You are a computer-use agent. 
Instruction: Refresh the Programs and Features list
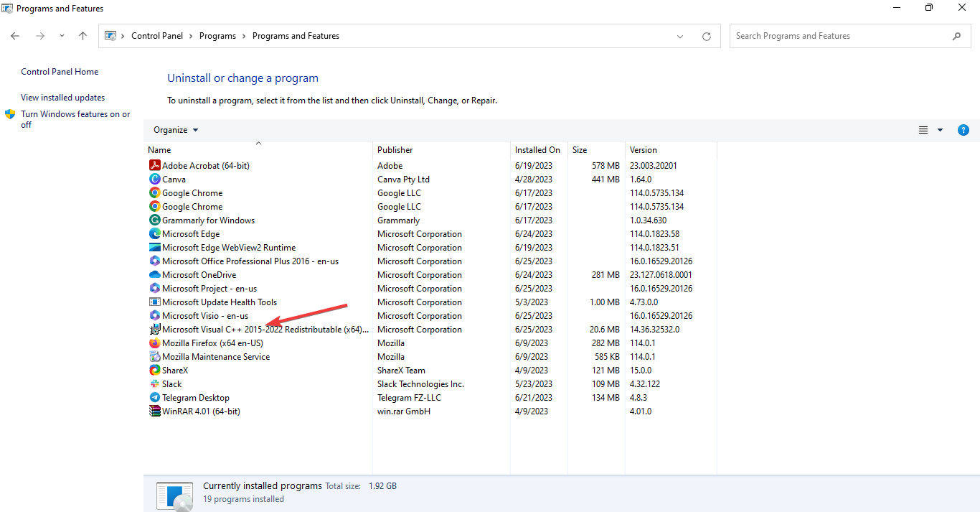pos(707,36)
